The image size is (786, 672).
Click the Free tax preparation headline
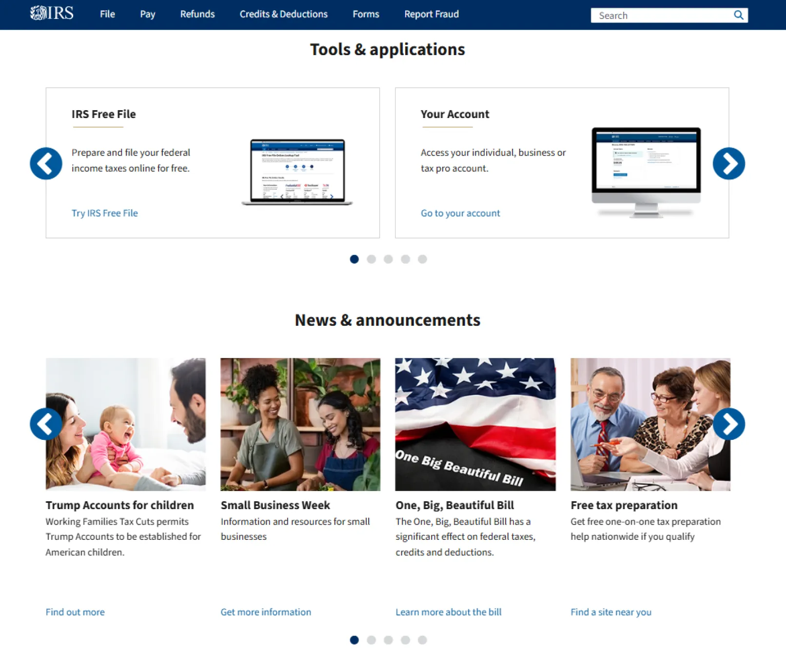[624, 505]
